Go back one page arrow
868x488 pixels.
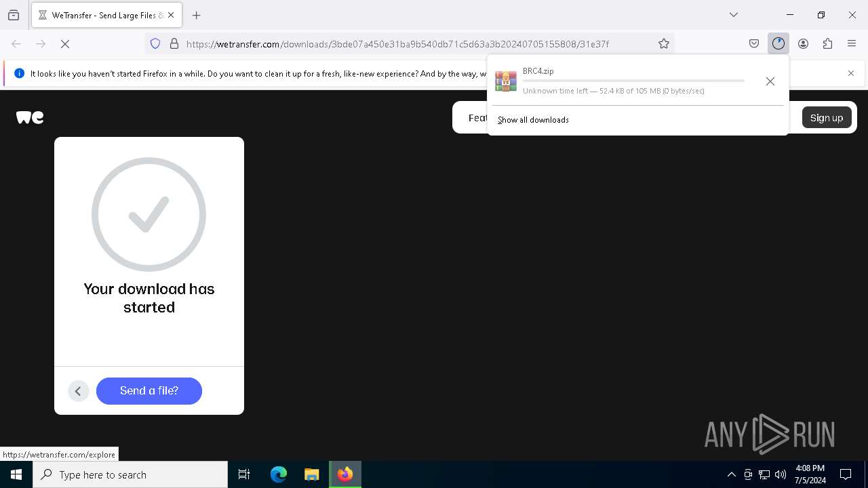(16, 43)
